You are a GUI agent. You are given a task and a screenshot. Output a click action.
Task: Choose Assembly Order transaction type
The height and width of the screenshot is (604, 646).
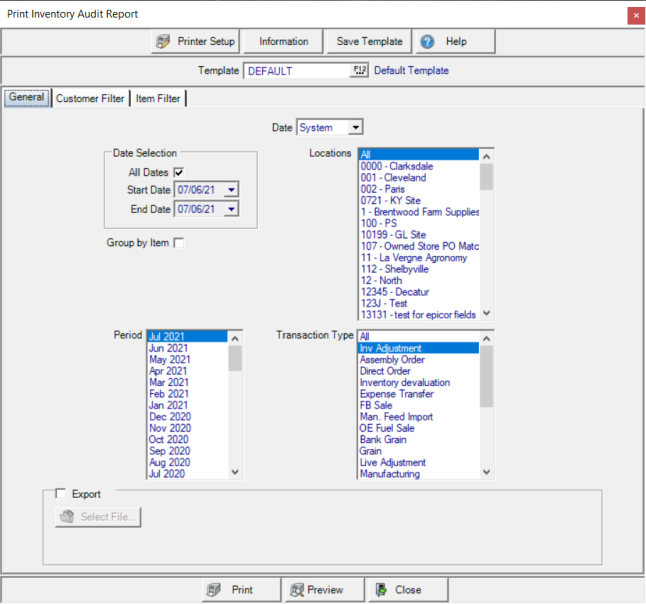coord(385,360)
